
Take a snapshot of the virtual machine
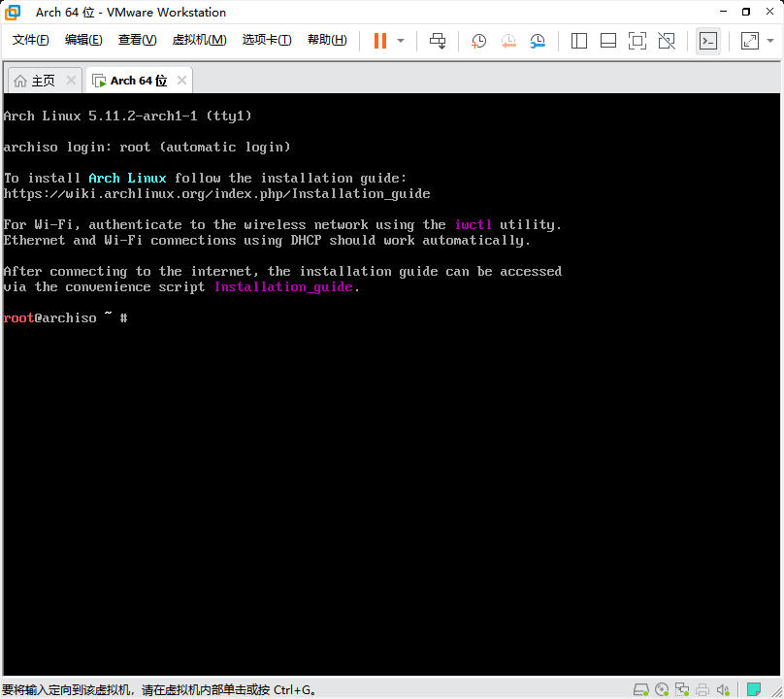pos(478,41)
